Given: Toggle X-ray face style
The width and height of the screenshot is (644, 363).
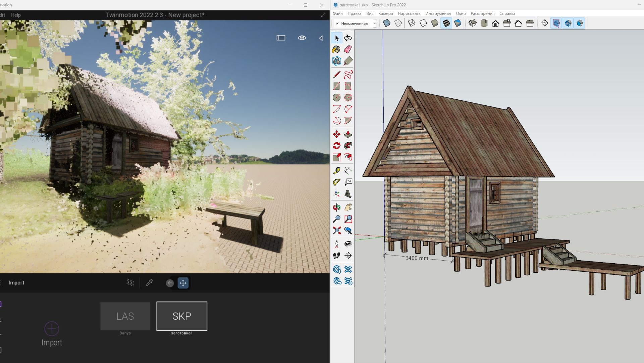Looking at the screenshot, I should pos(386,23).
